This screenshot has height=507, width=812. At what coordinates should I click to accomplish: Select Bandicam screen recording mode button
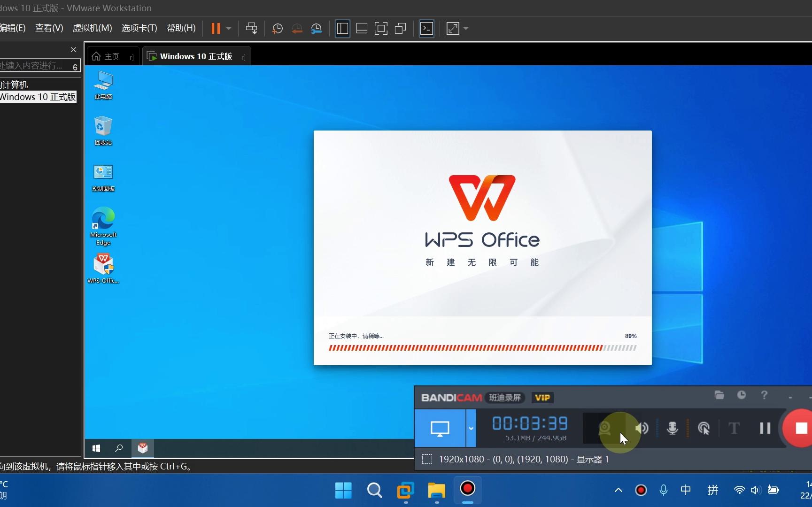(440, 428)
